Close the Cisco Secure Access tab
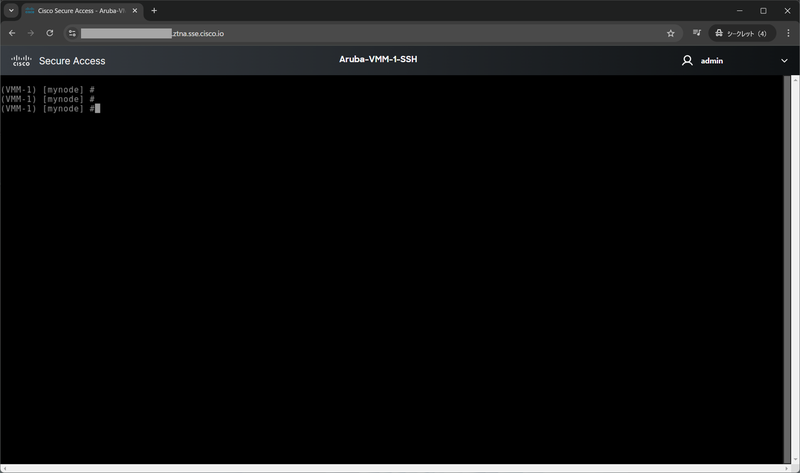Image resolution: width=800 pixels, height=473 pixels. [x=135, y=11]
